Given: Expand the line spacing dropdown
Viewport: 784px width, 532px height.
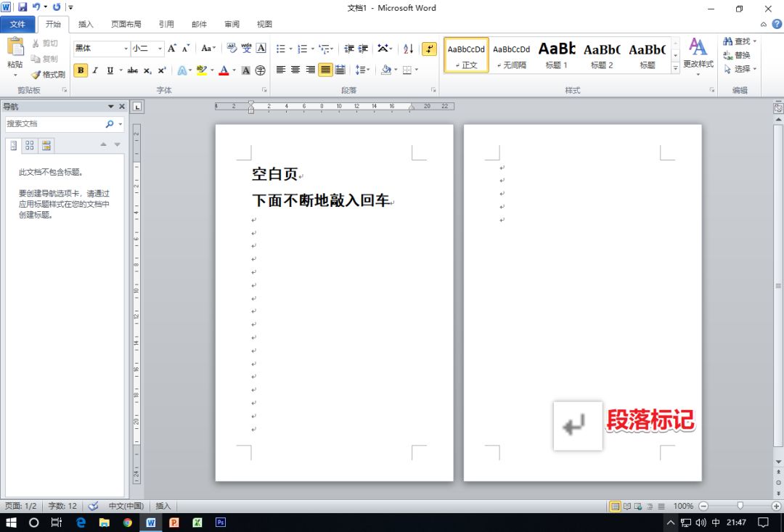Looking at the screenshot, I should point(368,70).
